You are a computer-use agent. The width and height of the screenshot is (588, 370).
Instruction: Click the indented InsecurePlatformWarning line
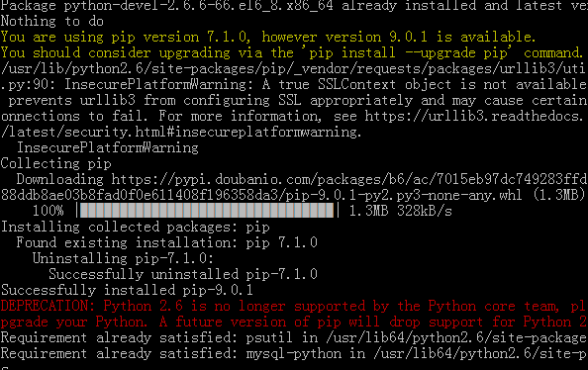(x=107, y=147)
